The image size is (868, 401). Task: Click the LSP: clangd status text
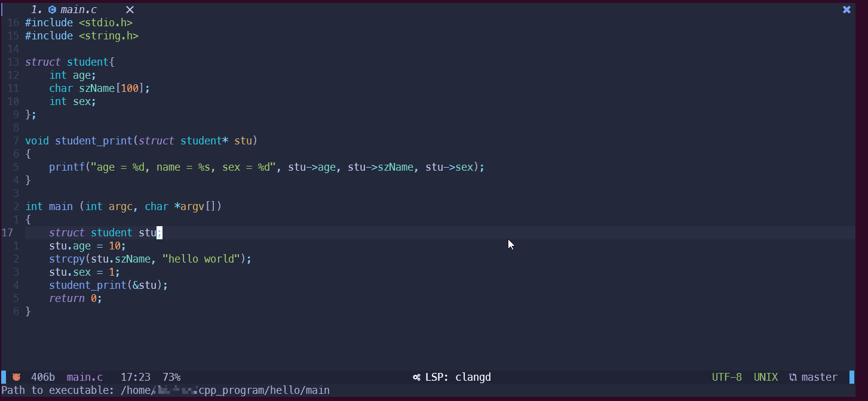(x=458, y=377)
